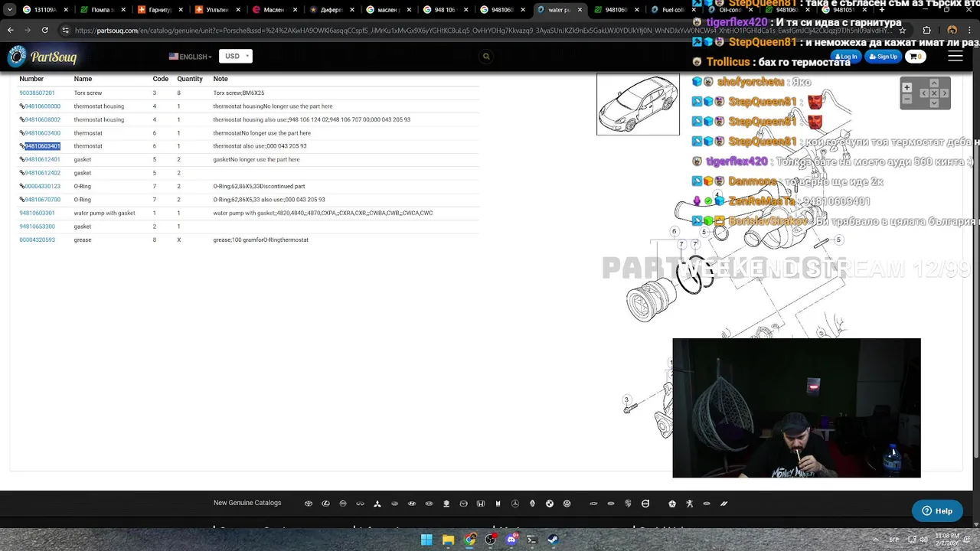Open the Volvo catalog icon in footer
The width and height of the screenshot is (980, 551).
pyautogui.click(x=645, y=504)
